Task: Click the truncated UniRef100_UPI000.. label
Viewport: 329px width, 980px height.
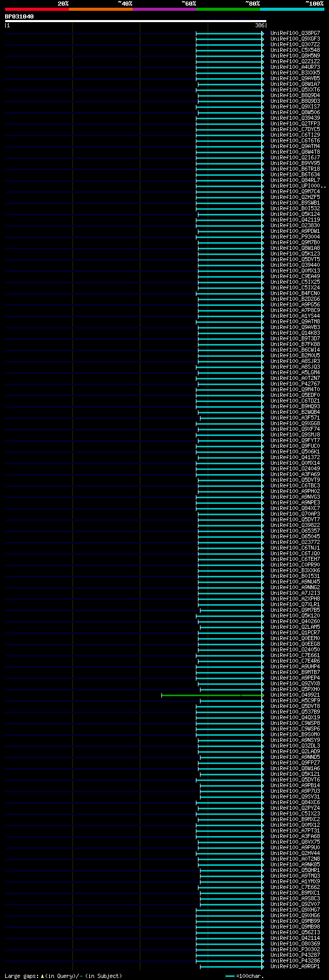Action: tap(298, 186)
